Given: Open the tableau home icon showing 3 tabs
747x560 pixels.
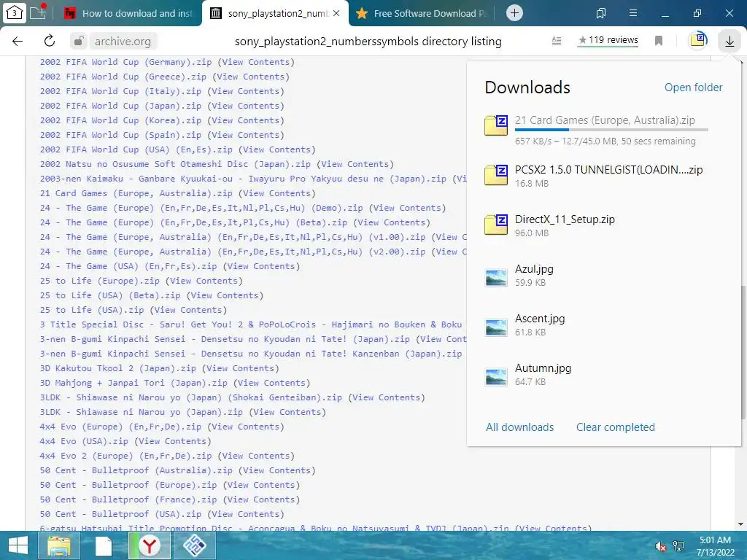Looking at the screenshot, I should pyautogui.click(x=14, y=13).
